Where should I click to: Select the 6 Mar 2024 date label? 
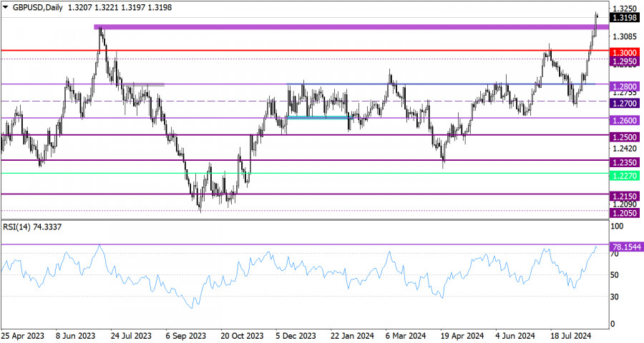406,336
